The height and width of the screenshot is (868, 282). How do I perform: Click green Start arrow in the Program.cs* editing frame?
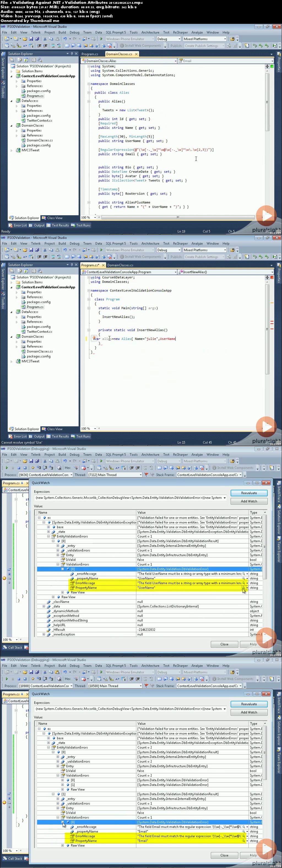(101, 250)
